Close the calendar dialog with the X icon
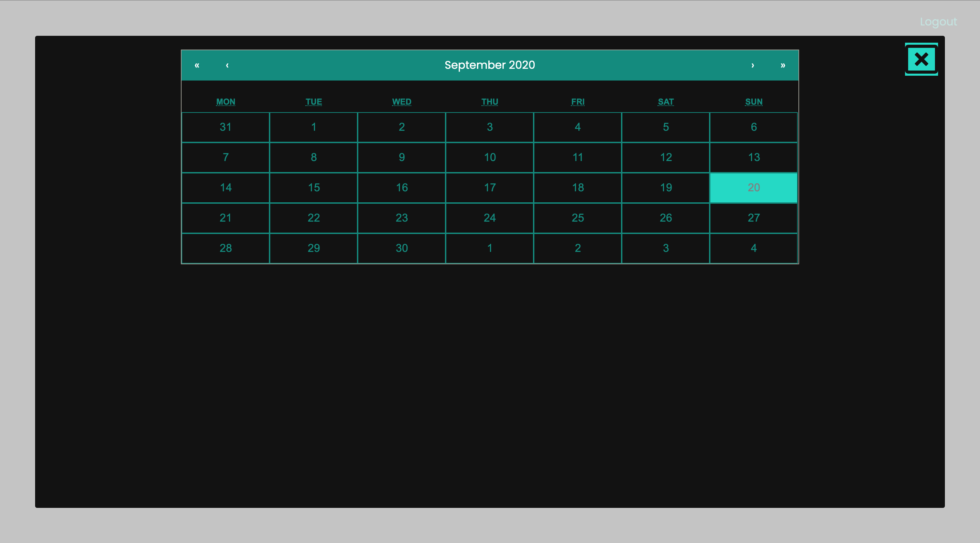The width and height of the screenshot is (980, 543). click(921, 60)
